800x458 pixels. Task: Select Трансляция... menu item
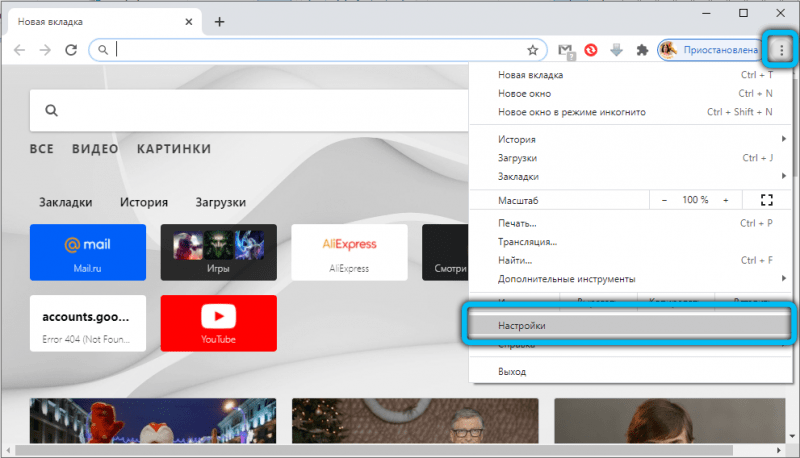pos(631,242)
